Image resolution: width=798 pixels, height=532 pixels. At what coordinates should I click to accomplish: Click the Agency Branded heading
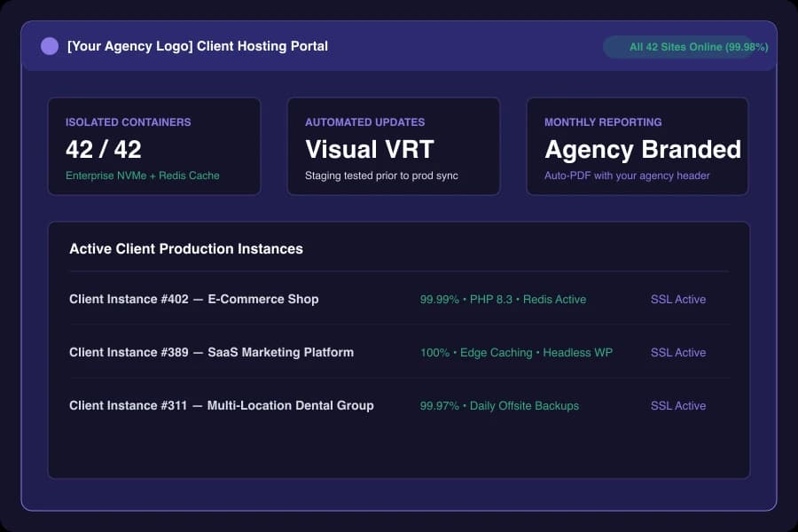click(643, 150)
